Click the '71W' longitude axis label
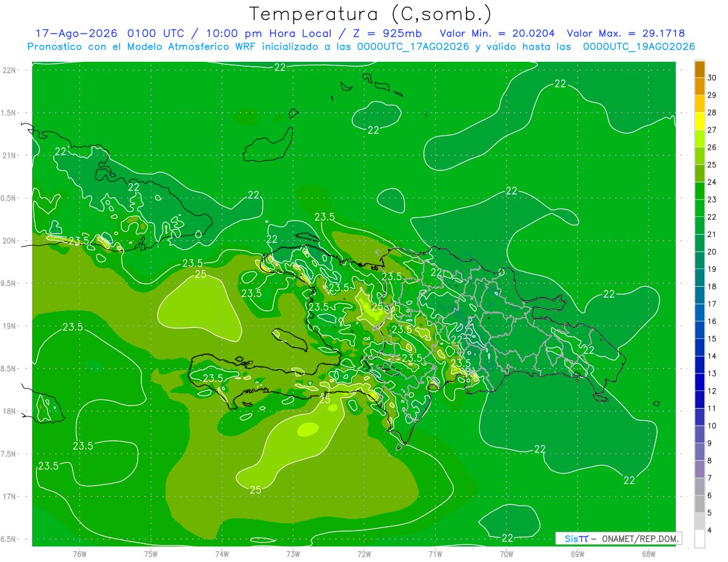This screenshot has height=562, width=728. tap(435, 554)
